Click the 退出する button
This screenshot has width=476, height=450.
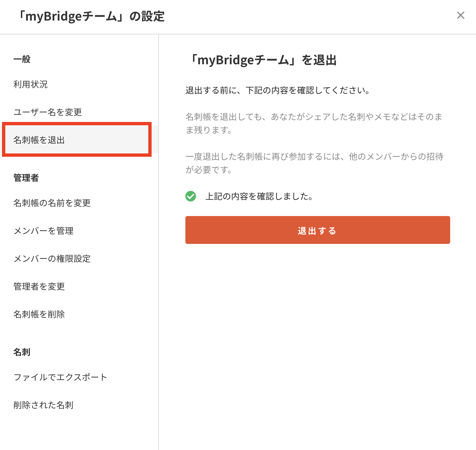coord(317,230)
